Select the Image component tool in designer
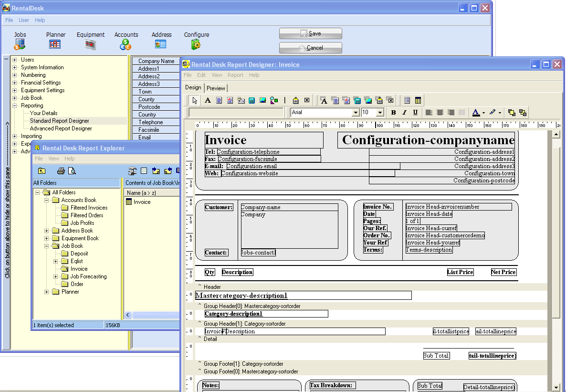Image resolution: width=566 pixels, height=392 pixels. [262, 100]
